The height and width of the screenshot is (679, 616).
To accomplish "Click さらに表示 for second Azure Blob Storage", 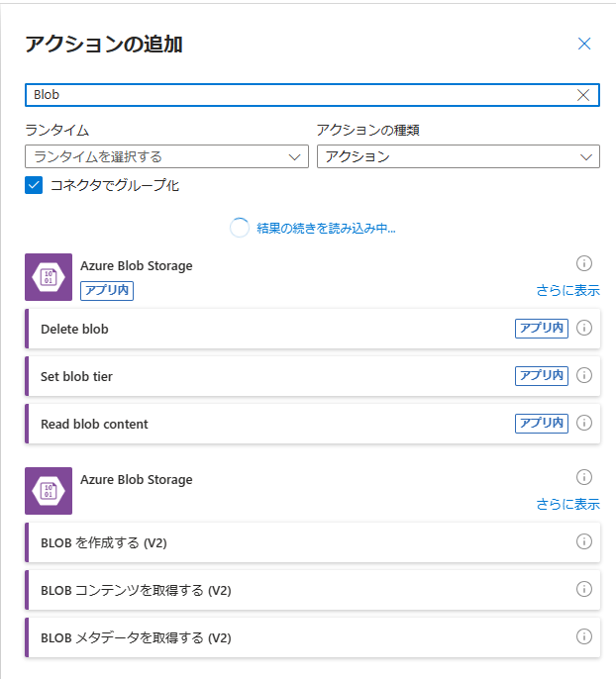I will coord(567,504).
